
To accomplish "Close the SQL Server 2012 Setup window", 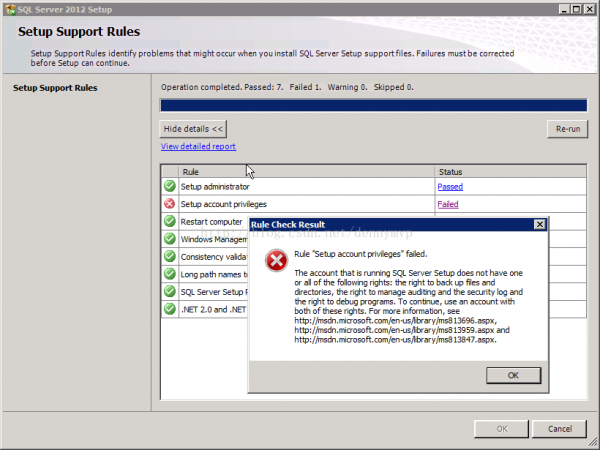I will tap(589, 9).
